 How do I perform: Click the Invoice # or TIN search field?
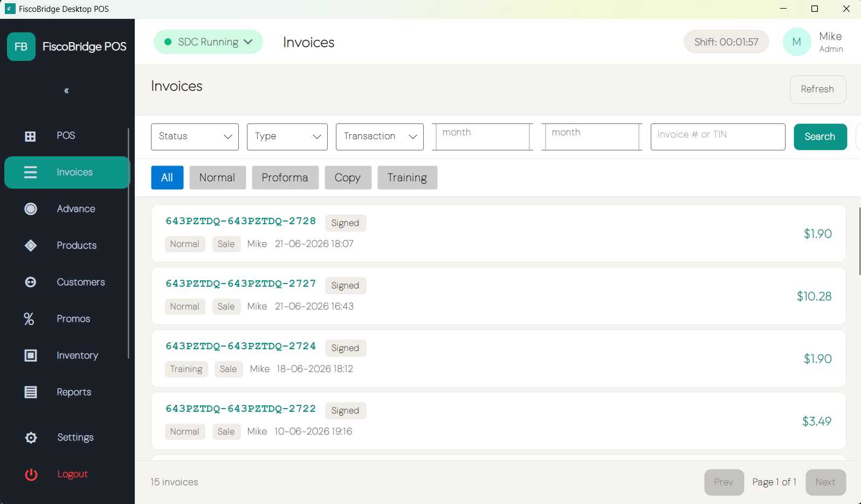coord(718,137)
